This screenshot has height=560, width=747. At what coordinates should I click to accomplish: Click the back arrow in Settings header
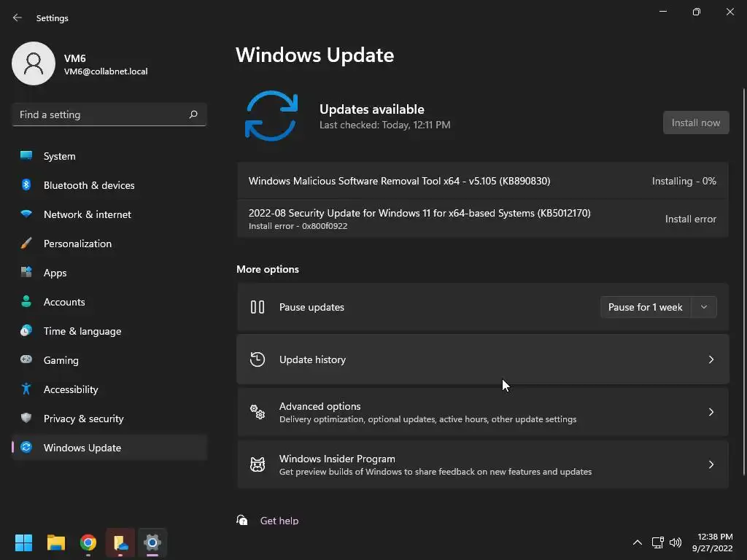click(x=18, y=17)
